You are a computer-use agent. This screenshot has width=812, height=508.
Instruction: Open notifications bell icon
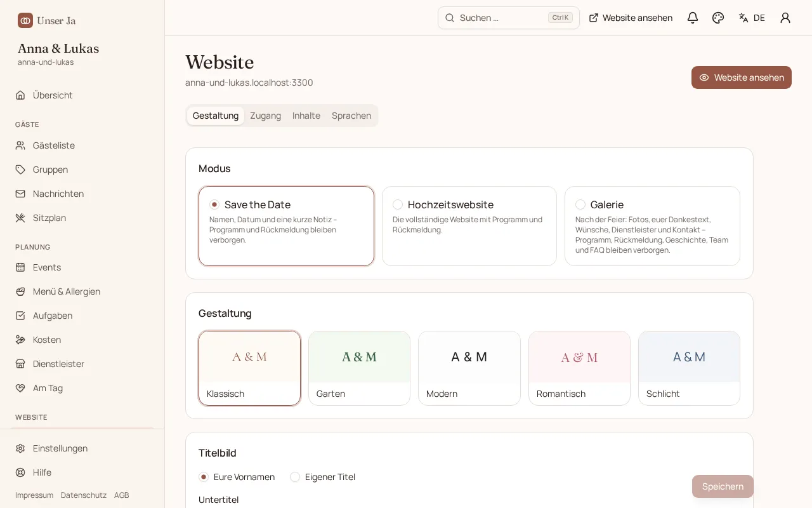click(693, 18)
